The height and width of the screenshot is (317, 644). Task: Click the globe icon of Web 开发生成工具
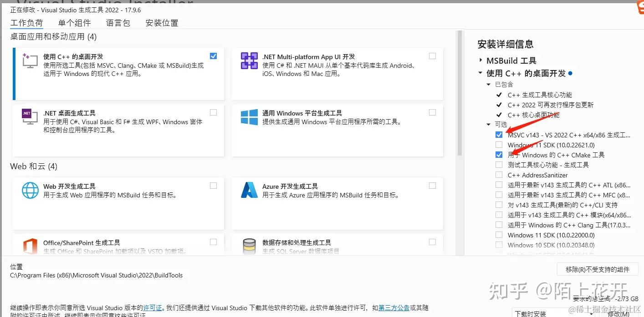click(30, 190)
